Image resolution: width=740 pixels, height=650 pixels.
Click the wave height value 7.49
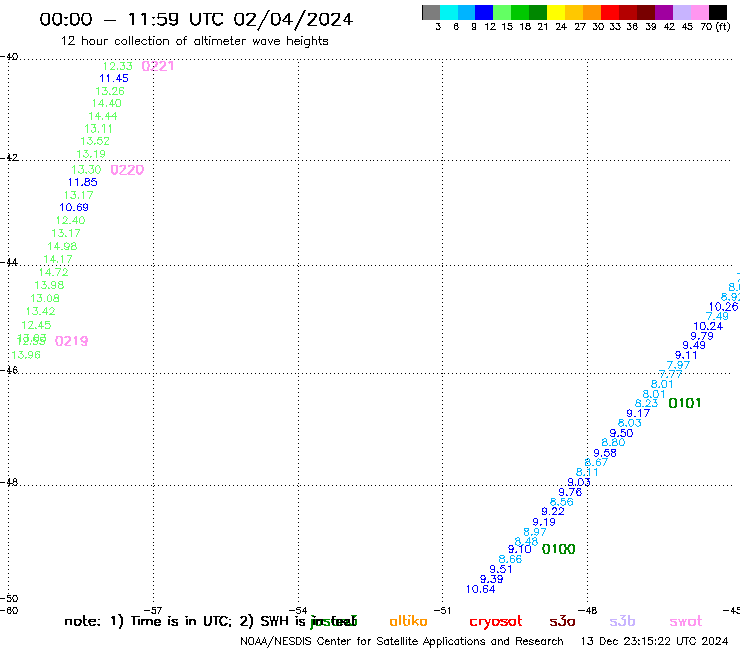pyautogui.click(x=717, y=316)
